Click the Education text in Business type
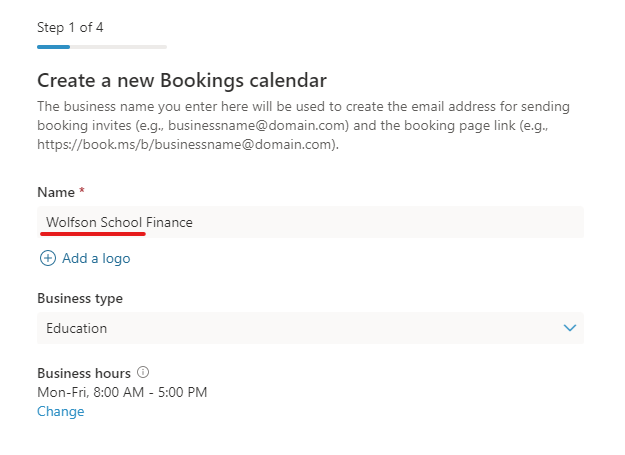625x455 pixels. [x=77, y=328]
